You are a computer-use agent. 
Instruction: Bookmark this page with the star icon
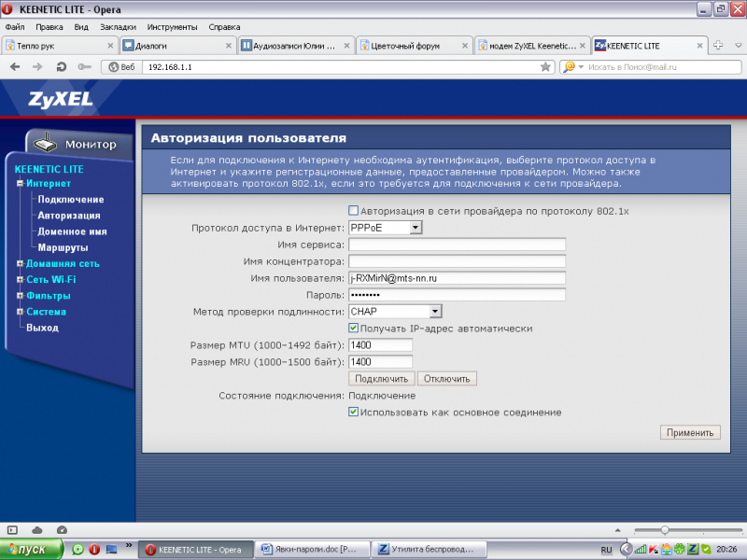[545, 67]
